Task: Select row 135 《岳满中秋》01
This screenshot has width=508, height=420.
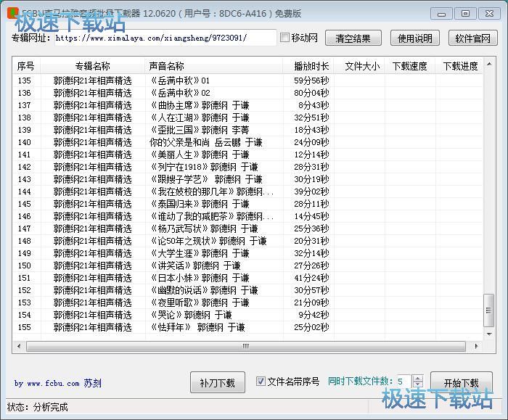Action: tap(248, 81)
